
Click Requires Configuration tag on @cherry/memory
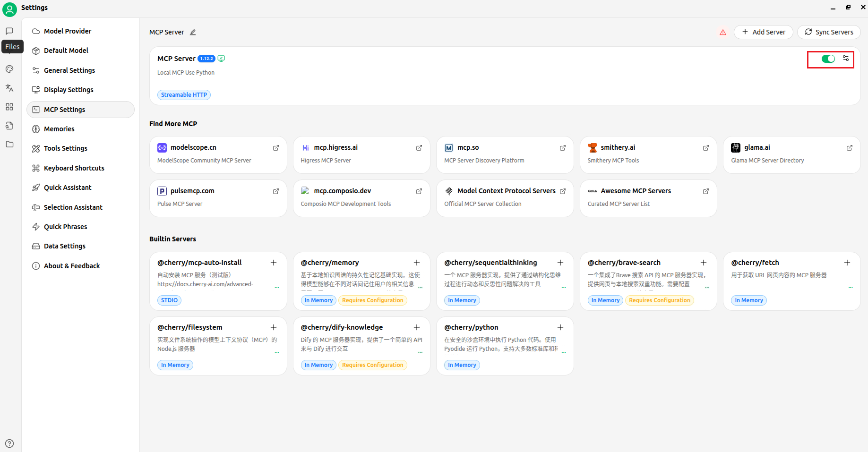tap(373, 300)
